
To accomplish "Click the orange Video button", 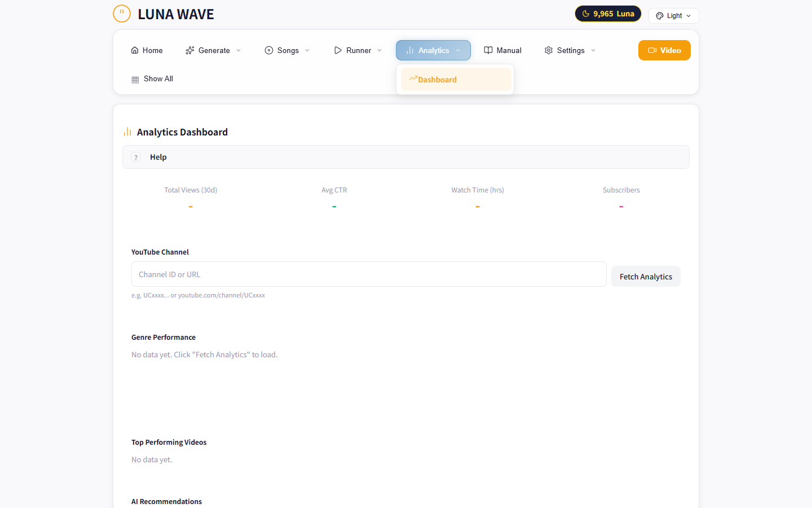I will (x=664, y=50).
